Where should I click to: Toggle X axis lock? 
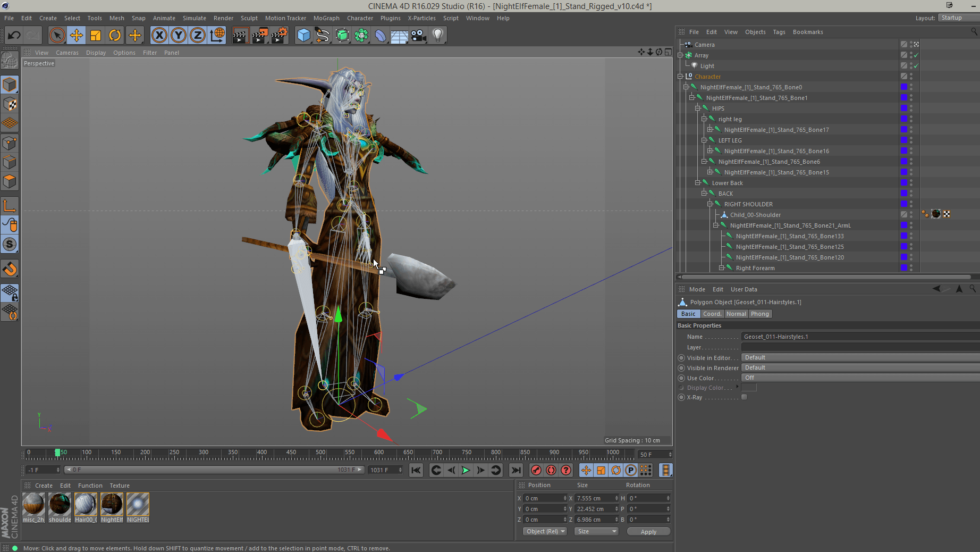(159, 36)
